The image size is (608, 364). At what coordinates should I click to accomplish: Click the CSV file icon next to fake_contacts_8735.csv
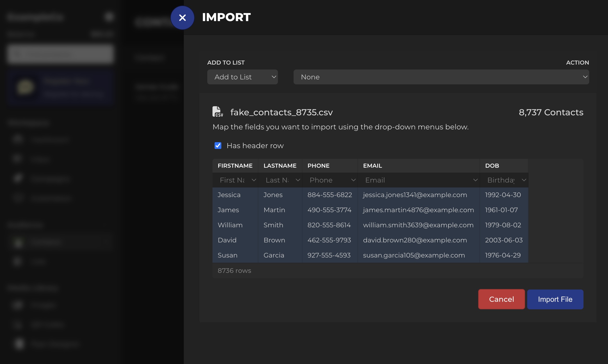(217, 111)
